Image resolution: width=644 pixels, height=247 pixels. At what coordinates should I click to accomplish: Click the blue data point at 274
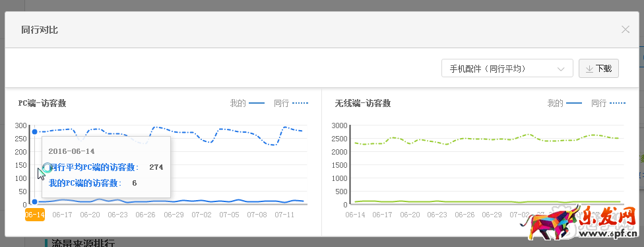coord(35,131)
